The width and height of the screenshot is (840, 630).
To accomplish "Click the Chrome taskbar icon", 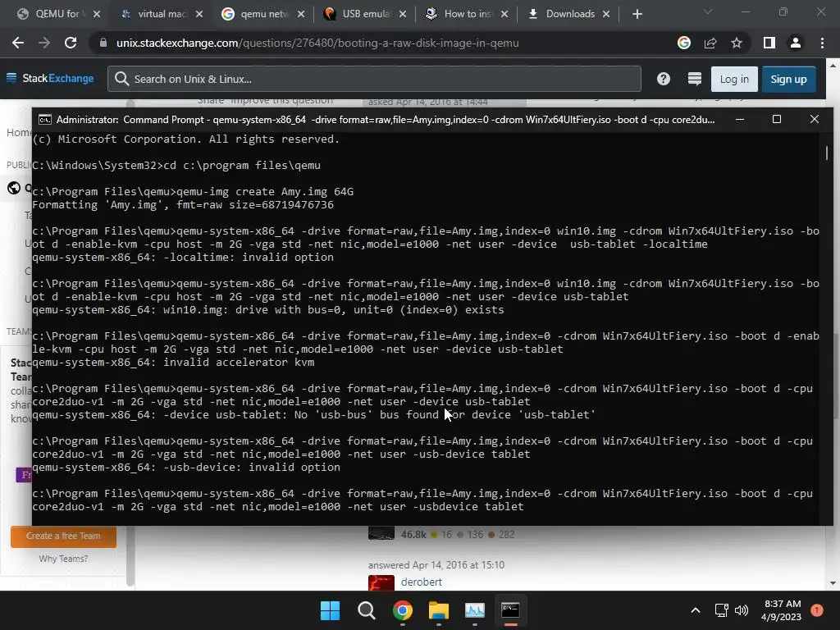I will coord(402,610).
